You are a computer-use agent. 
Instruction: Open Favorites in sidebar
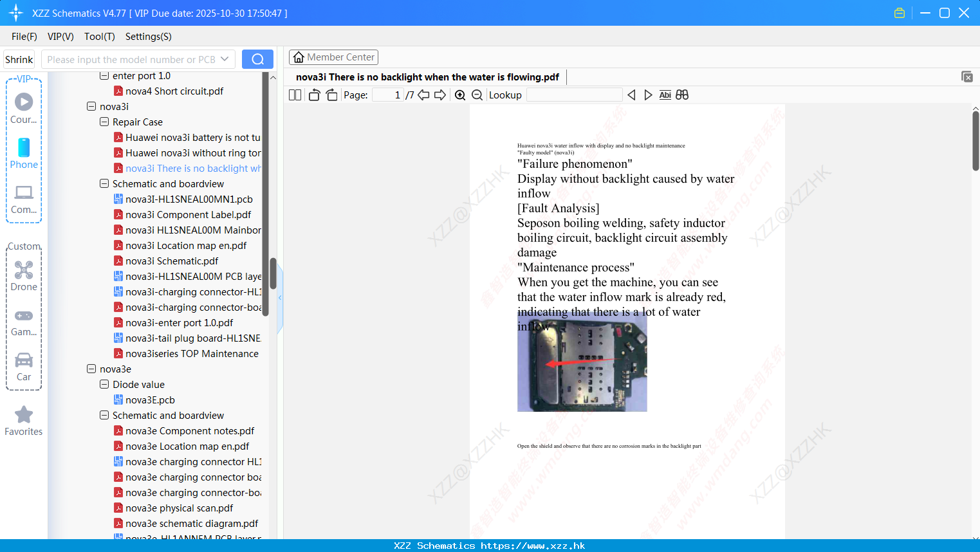point(24,421)
